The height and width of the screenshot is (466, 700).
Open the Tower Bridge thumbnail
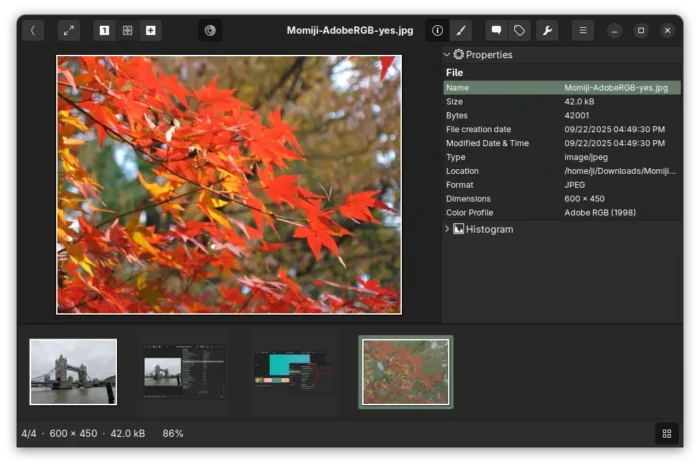(73, 372)
